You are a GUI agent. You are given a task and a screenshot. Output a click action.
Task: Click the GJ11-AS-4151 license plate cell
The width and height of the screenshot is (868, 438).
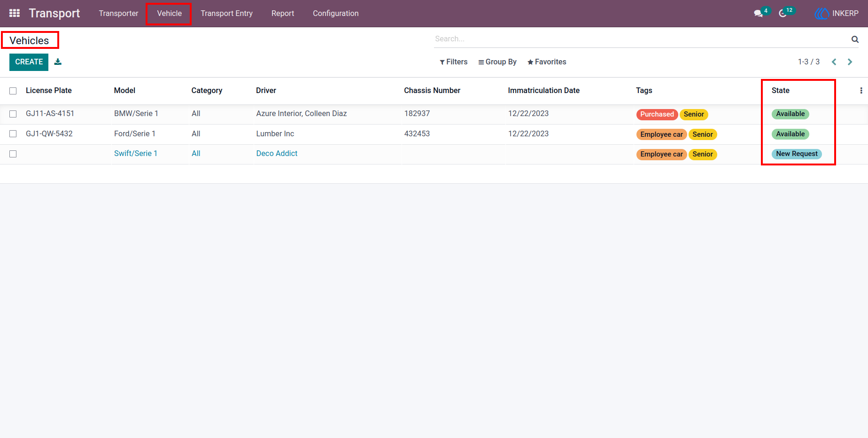(x=50, y=113)
